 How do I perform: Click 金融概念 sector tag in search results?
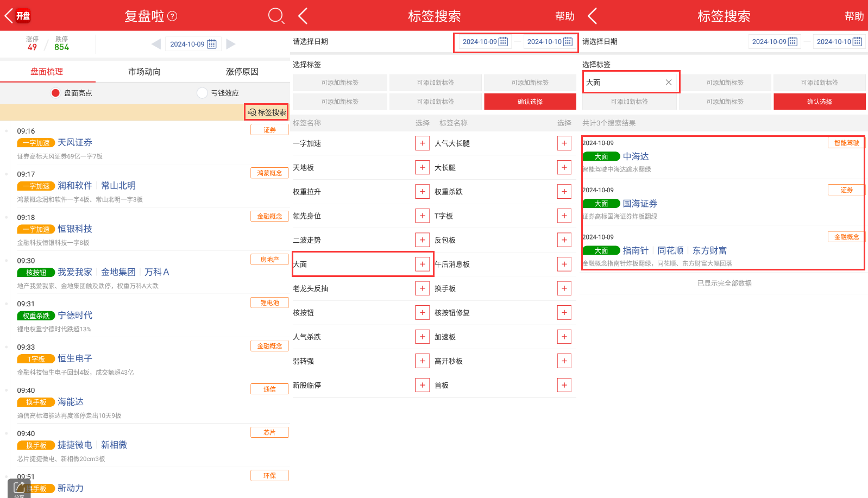click(x=846, y=237)
